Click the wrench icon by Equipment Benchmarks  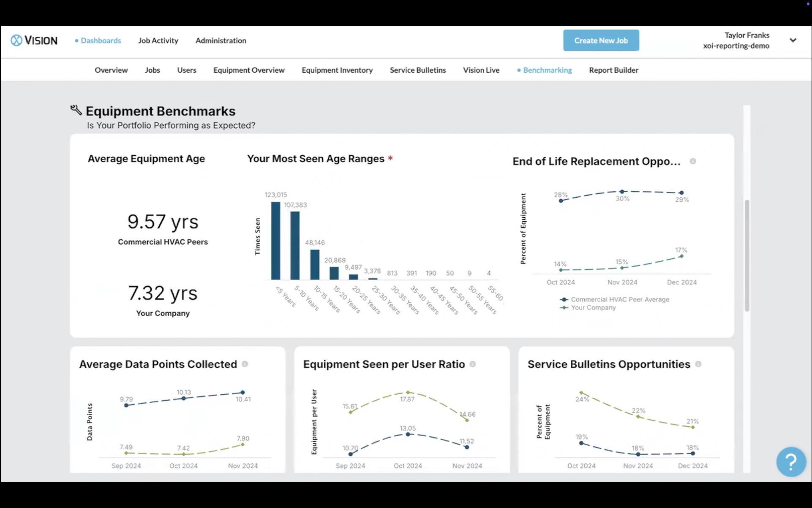tap(76, 110)
